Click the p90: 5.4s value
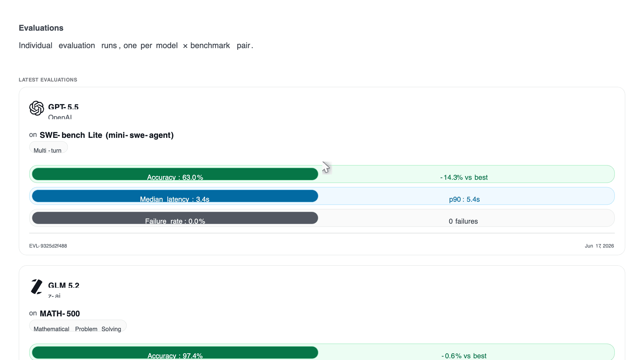The height and width of the screenshot is (360, 644). click(464, 199)
